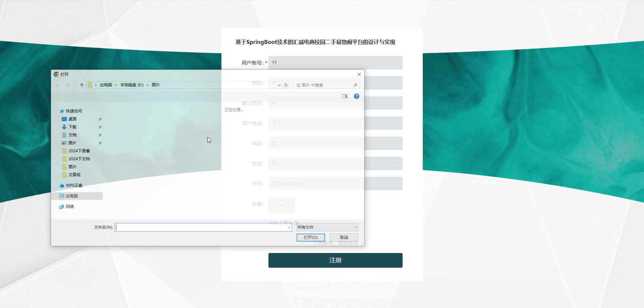Screen dimensions: 644x308
Task: Click the 下载 blue arrow icon
Action: point(64,127)
